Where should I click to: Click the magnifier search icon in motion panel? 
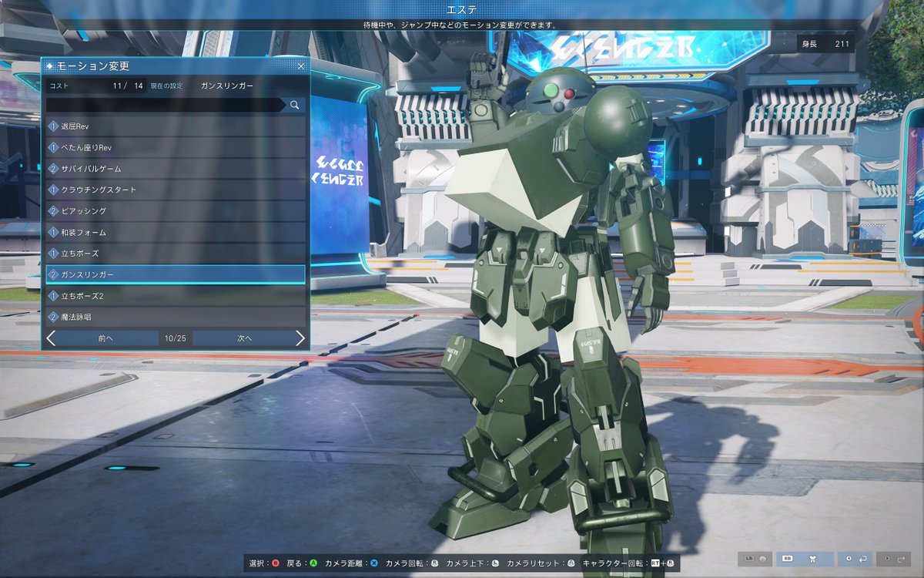(294, 105)
